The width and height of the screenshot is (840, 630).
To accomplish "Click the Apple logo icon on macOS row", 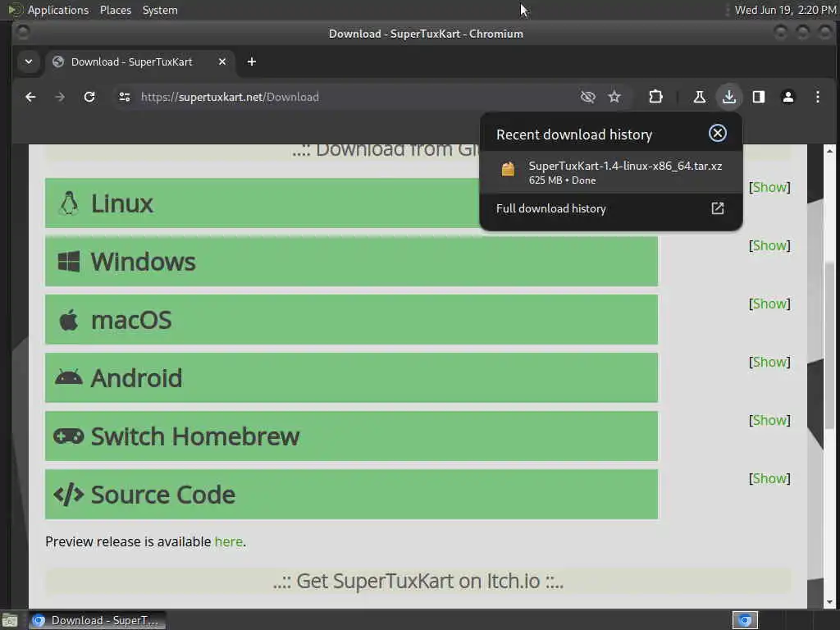I will click(69, 321).
